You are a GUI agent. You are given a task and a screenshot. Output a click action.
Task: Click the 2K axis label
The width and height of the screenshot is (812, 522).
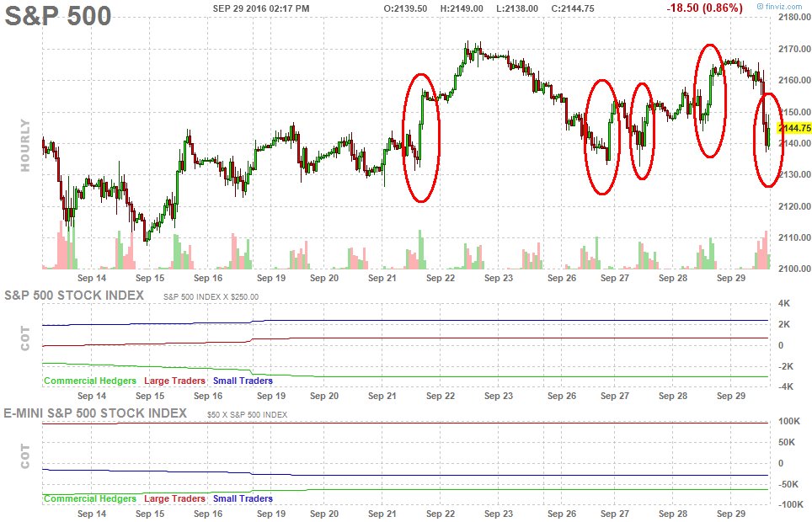coord(784,325)
